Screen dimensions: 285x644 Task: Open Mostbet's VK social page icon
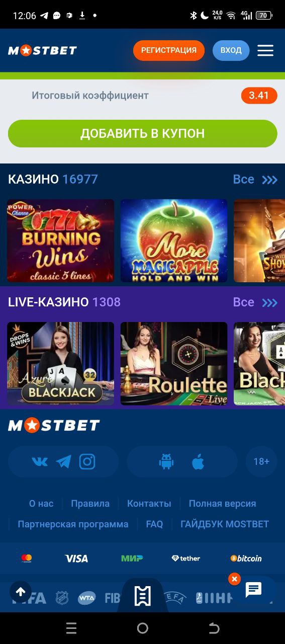(40, 461)
